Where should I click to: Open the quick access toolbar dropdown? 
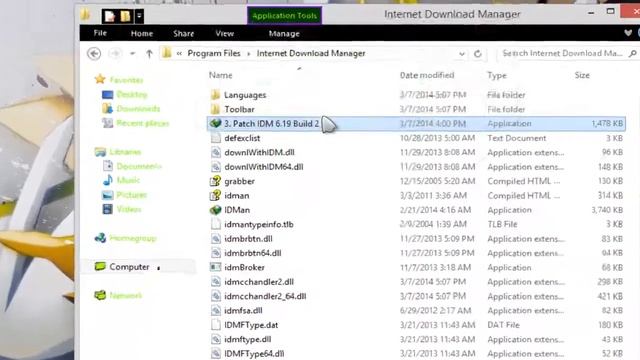139,16
